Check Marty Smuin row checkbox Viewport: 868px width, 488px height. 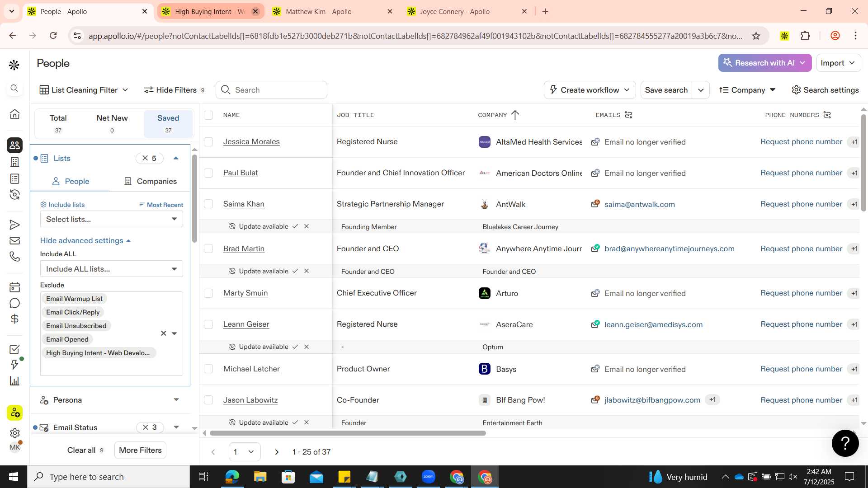click(x=208, y=293)
